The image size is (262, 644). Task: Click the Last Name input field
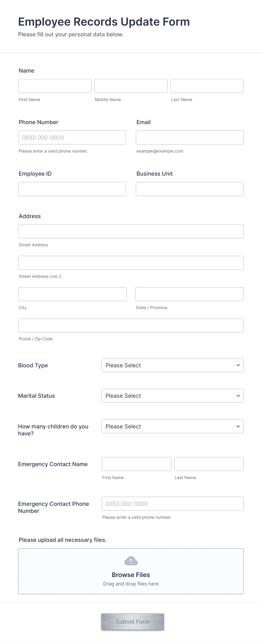207,86
